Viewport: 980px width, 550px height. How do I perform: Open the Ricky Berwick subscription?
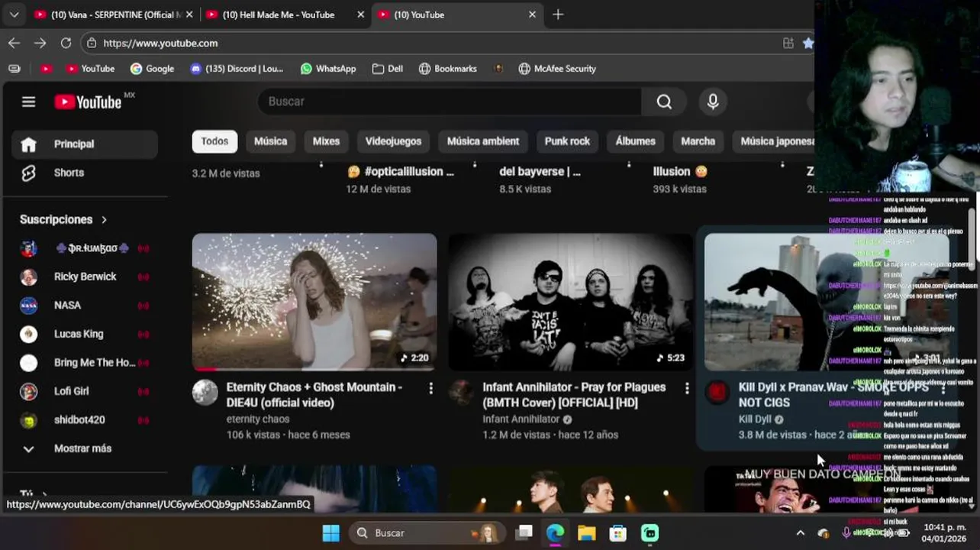coord(85,277)
